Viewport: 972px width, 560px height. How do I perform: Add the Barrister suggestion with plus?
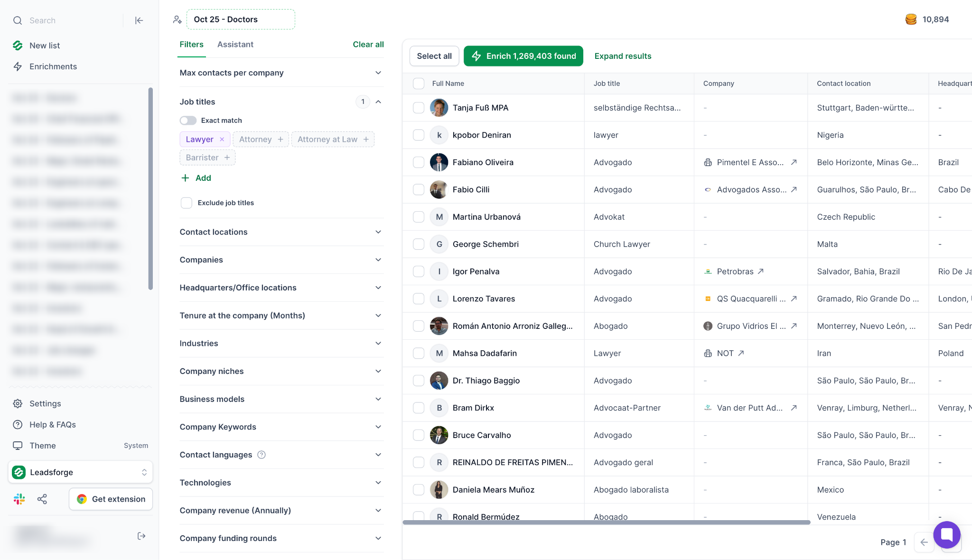click(x=227, y=158)
